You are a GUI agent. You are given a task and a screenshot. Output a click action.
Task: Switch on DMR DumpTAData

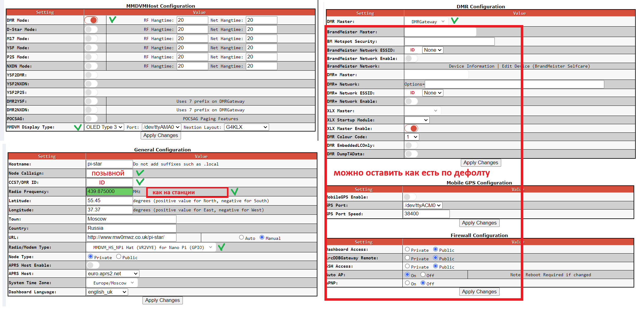(411, 154)
